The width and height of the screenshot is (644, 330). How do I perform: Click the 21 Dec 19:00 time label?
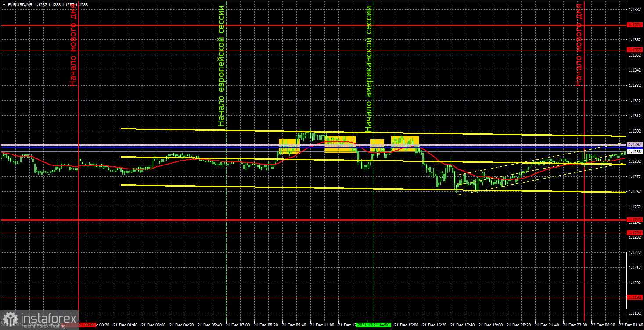pyautogui.click(x=491, y=325)
